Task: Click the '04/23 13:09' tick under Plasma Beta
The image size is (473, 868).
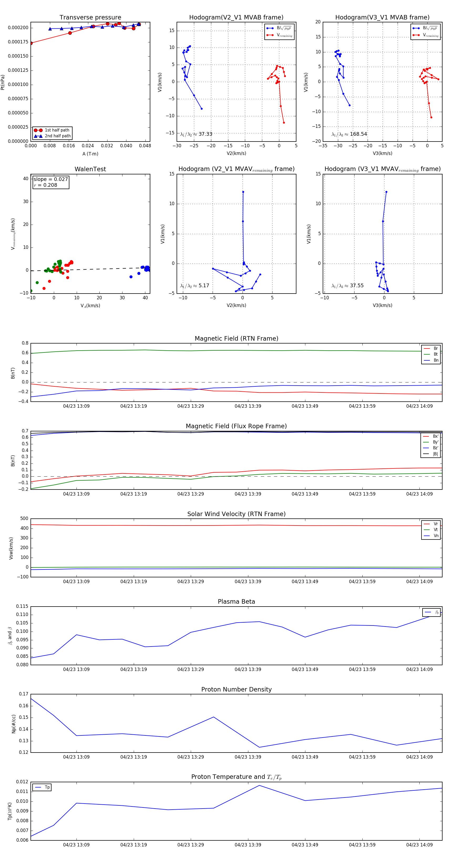Action: point(76,669)
